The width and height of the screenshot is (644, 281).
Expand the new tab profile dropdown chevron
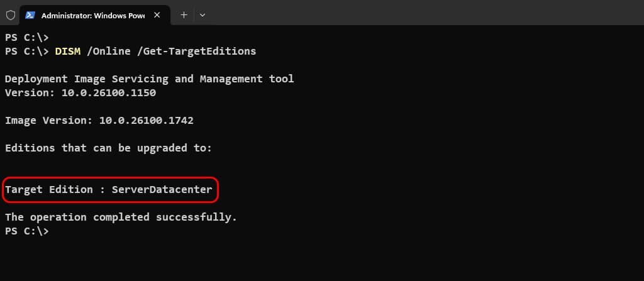(x=202, y=15)
